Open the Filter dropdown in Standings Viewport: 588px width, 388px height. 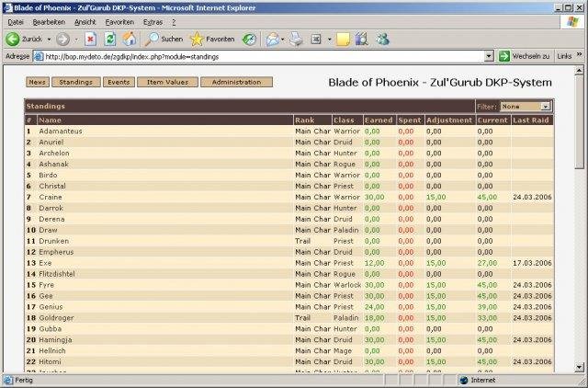click(x=525, y=107)
